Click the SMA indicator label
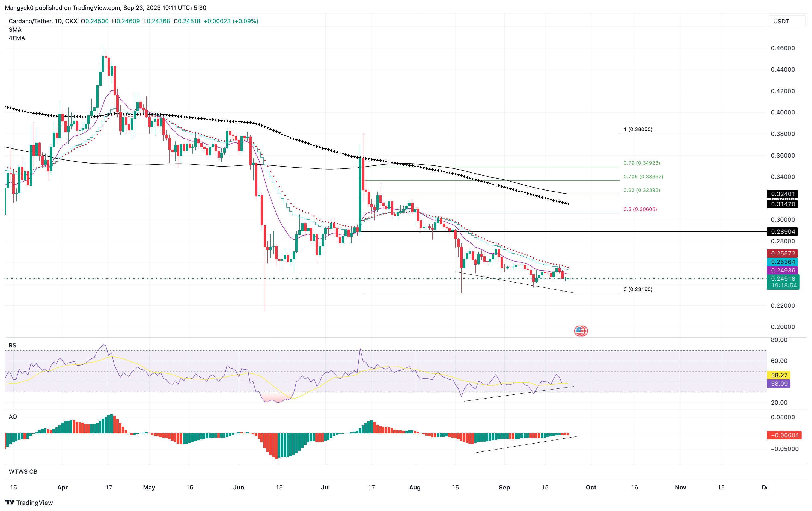Image resolution: width=812 pixels, height=511 pixels. 15,30
